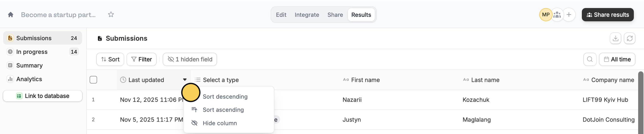This screenshot has width=644, height=134.
Task: Open the collaborators group icon
Action: [x=557, y=15]
